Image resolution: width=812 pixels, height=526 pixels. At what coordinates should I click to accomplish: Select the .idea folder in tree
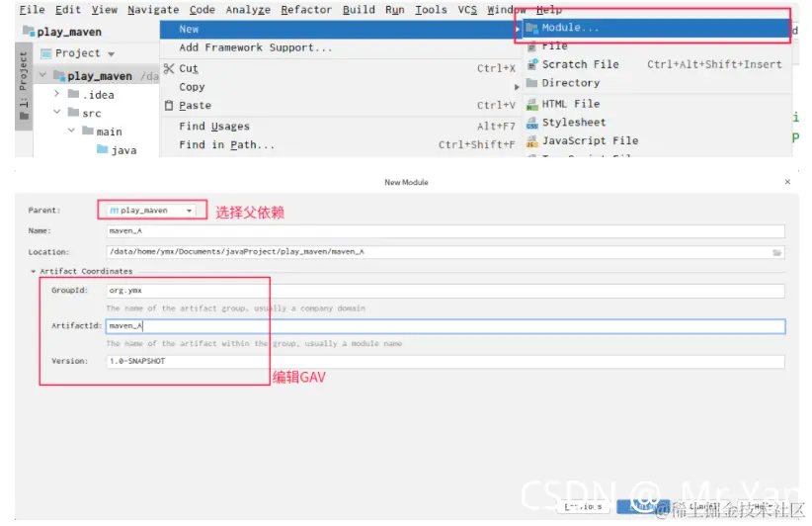(91, 94)
